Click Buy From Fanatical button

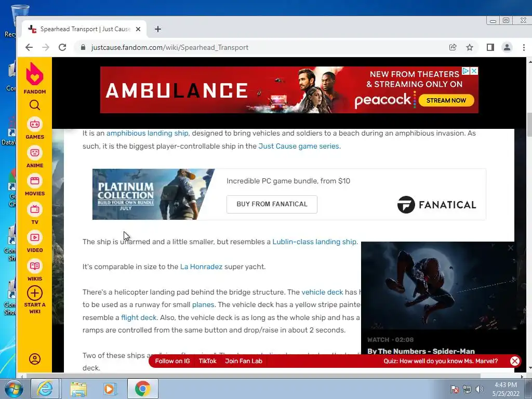pyautogui.click(x=272, y=204)
